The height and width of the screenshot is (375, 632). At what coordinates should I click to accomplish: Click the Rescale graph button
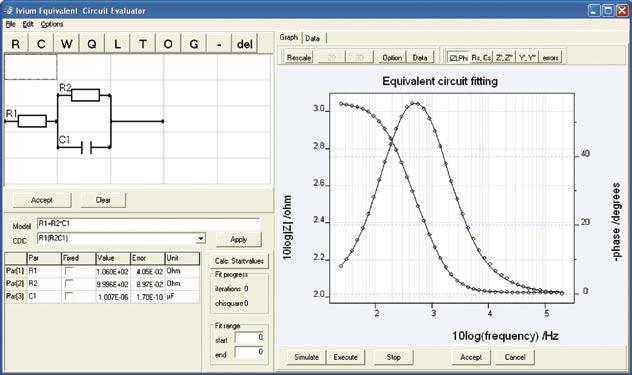coord(299,58)
